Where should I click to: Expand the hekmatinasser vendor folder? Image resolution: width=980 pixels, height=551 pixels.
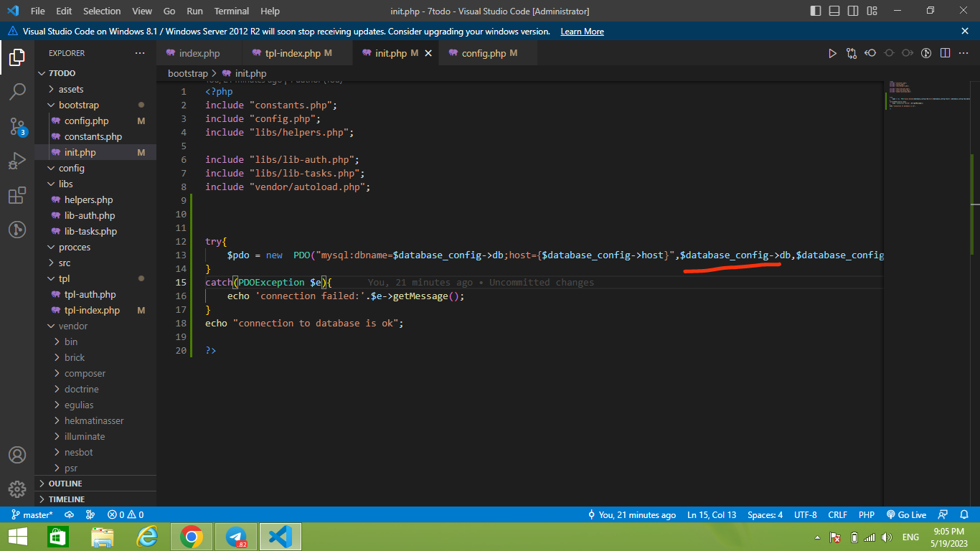95,420
